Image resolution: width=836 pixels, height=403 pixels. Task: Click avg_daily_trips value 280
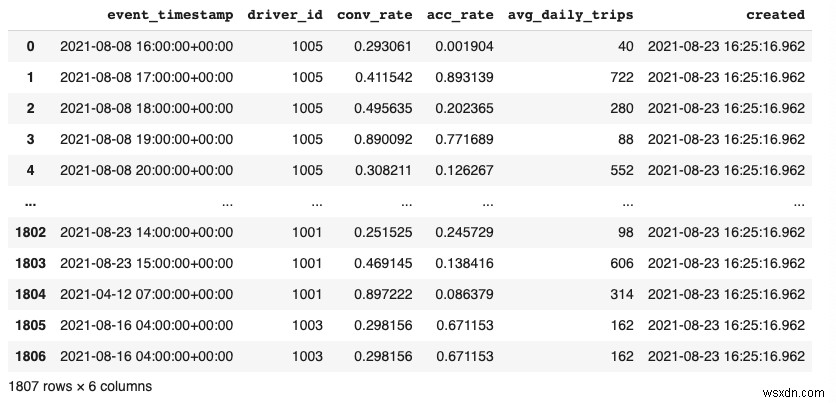[x=622, y=108]
